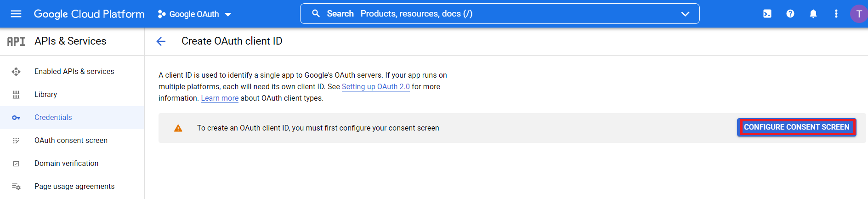Viewport: 868px width, 199px height.
Task: Activate Cloud Shell terminal icon
Action: [767, 14]
